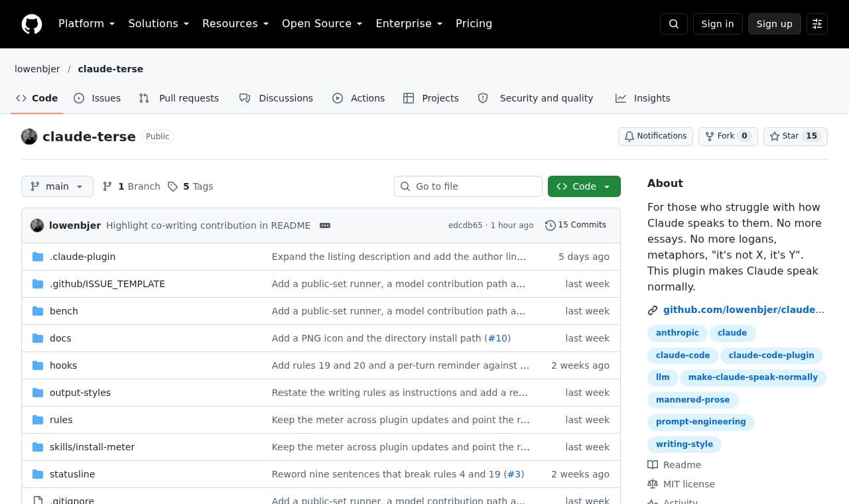The image size is (849, 504).
Task: Click the tags icon beside 5 Tags
Action: tap(172, 186)
